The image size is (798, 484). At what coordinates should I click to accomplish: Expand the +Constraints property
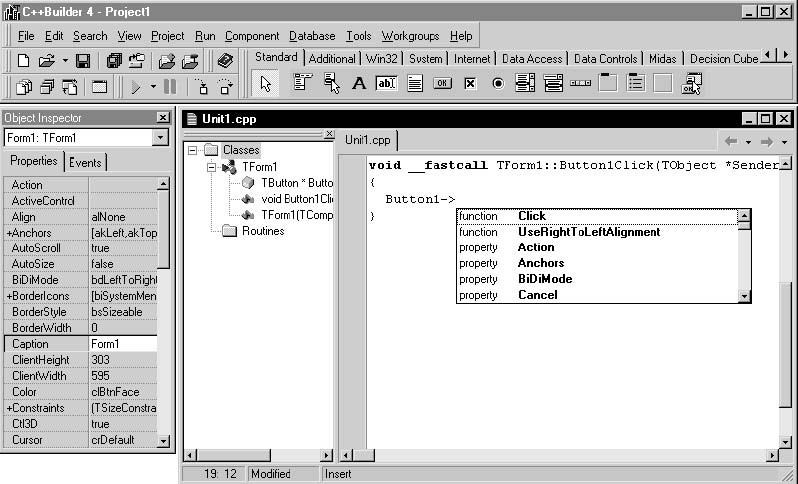click(9, 408)
